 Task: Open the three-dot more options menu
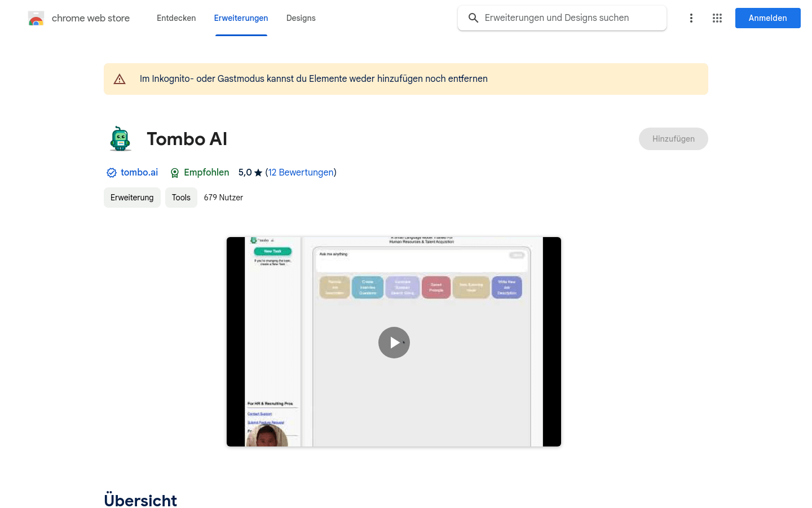[691, 18]
